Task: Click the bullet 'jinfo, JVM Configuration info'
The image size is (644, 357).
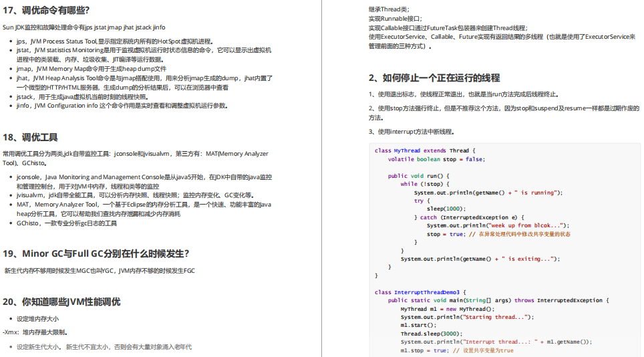Action: [x=122, y=106]
